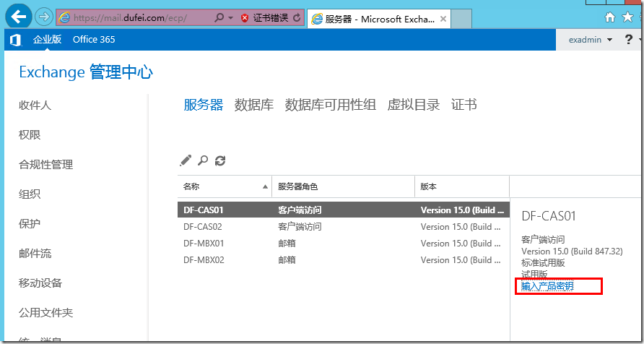Click the 名称 sort arrow indicator
The height and width of the screenshot is (344, 644).
tap(265, 187)
